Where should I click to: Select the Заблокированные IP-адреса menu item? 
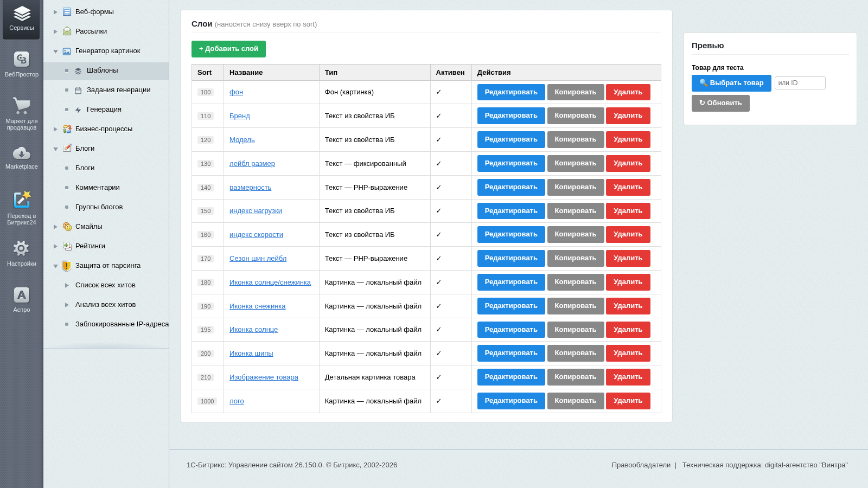pos(122,324)
